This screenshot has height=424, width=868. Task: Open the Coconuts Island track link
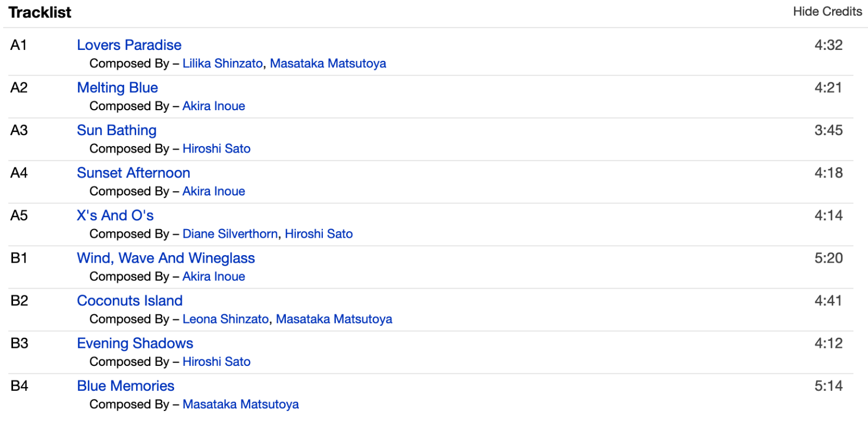click(130, 301)
